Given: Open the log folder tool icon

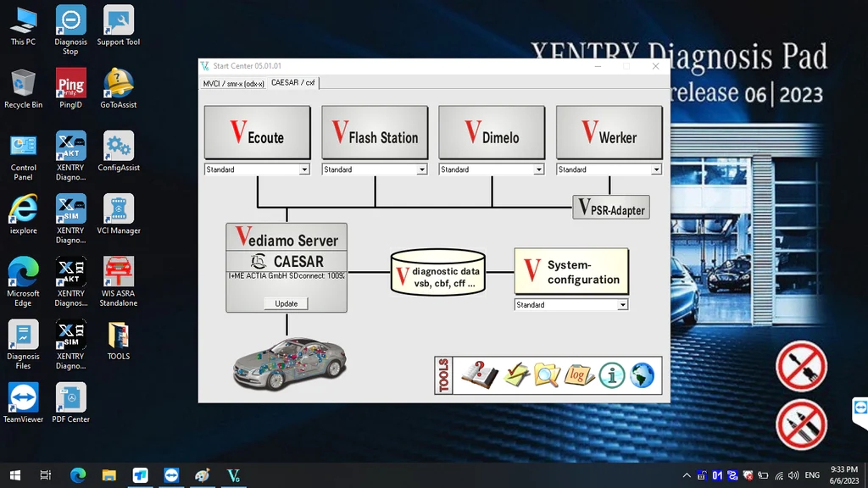Looking at the screenshot, I should [579, 375].
